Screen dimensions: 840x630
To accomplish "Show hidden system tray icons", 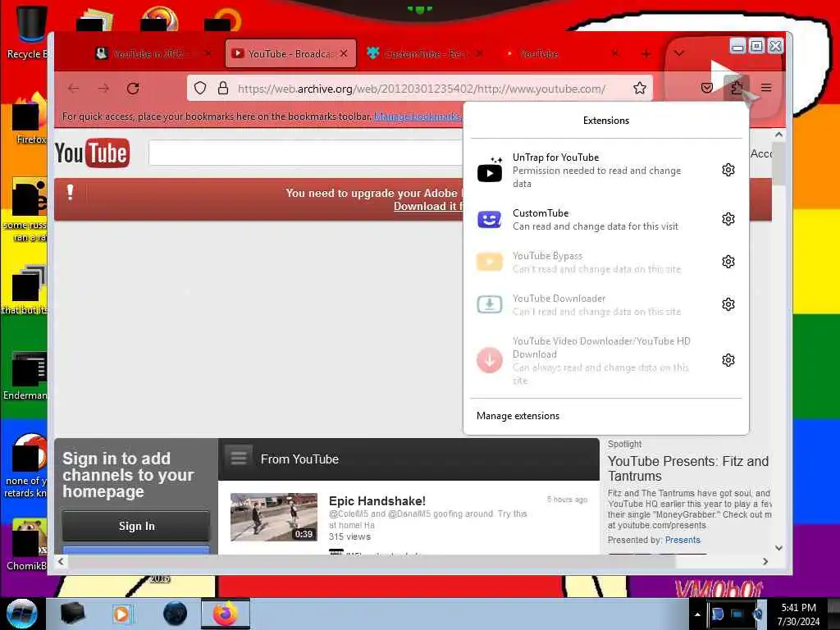I will click(697, 614).
